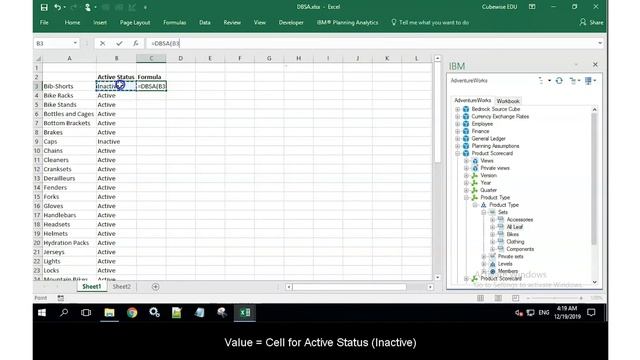Open the touch/mouse mode button in the quick access toolbar

click(88, 7)
